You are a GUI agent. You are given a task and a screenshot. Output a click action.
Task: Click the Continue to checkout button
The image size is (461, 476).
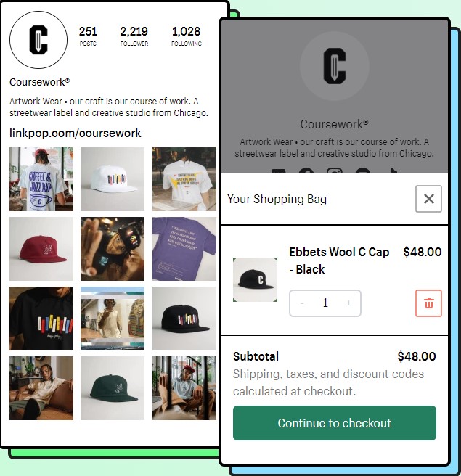coord(335,423)
